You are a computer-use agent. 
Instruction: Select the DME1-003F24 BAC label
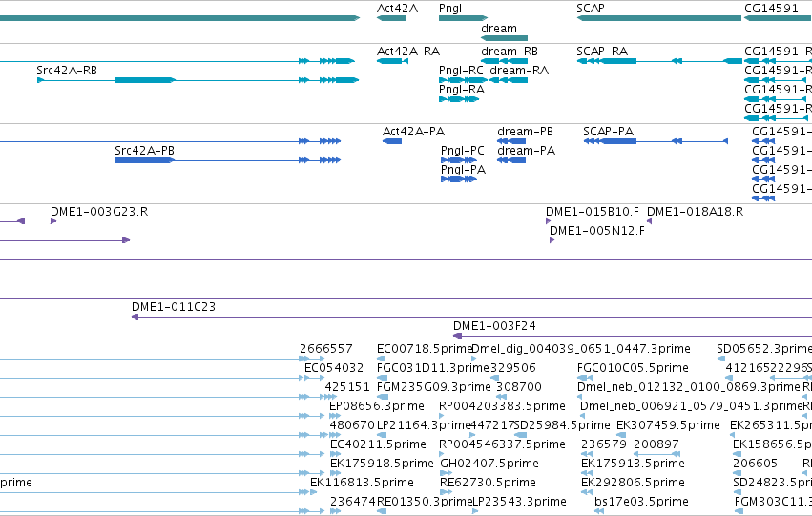coord(494,326)
